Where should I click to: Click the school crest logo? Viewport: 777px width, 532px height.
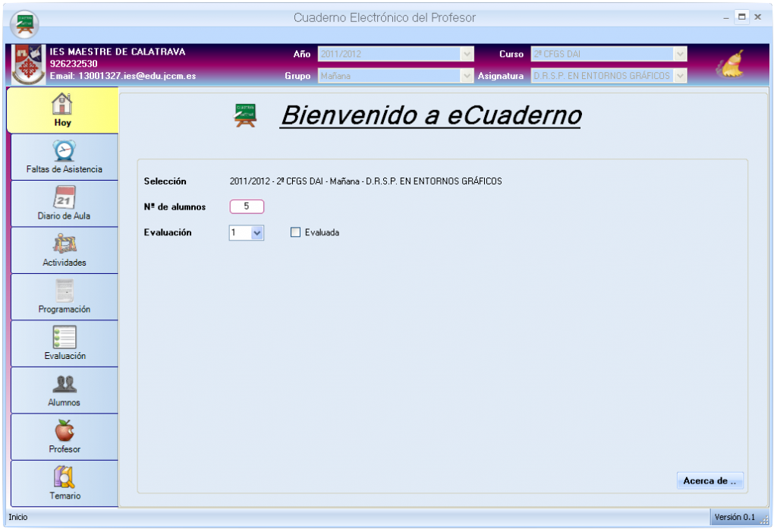pyautogui.click(x=28, y=65)
